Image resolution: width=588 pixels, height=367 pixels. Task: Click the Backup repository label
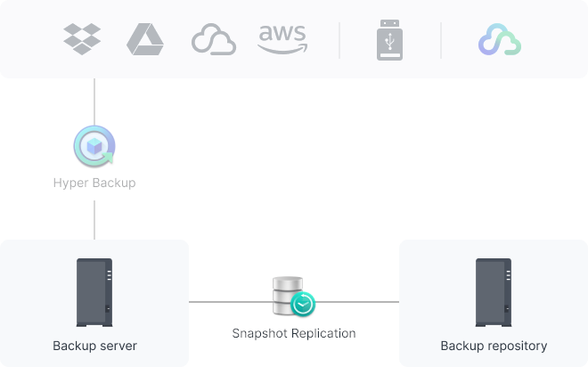pos(494,346)
